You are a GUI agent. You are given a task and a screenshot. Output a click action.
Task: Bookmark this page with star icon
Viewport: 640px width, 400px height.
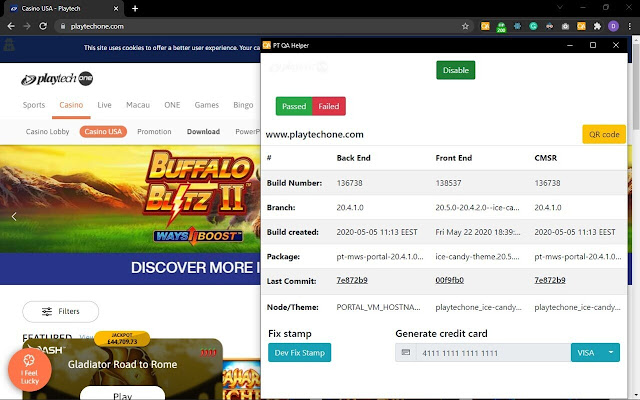465,26
